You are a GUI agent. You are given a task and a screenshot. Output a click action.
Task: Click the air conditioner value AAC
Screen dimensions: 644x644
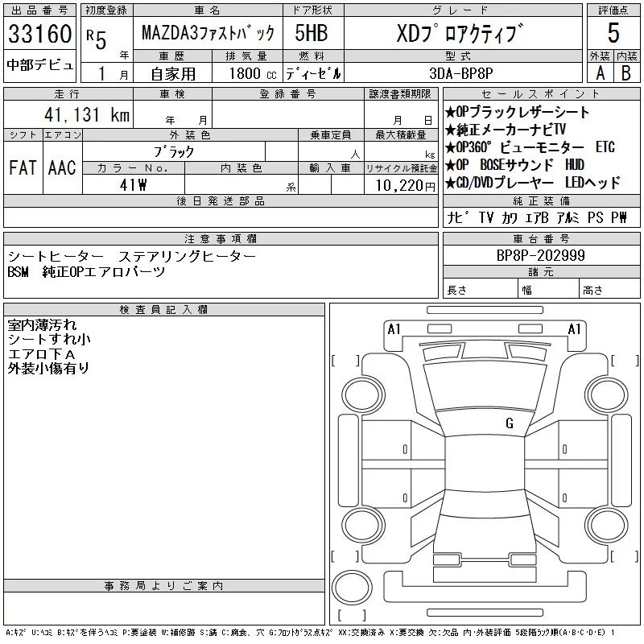pyautogui.click(x=62, y=167)
